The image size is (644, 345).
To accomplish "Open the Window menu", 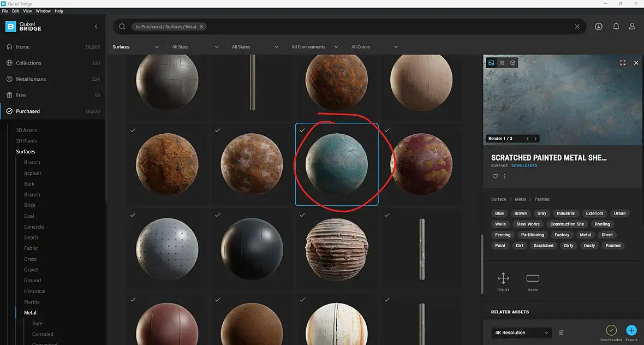I will point(43,11).
